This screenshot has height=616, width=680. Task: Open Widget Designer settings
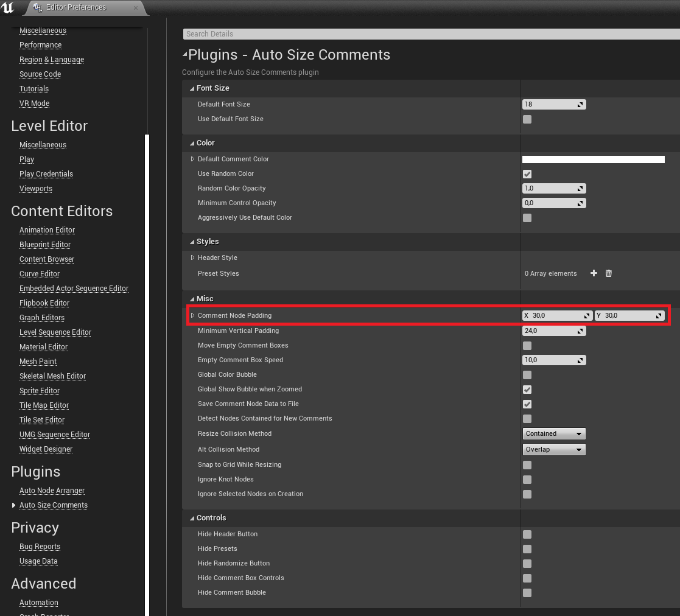[46, 449]
